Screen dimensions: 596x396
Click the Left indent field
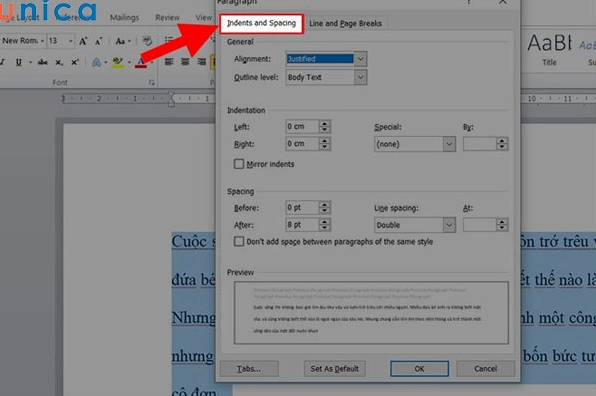pyautogui.click(x=302, y=127)
